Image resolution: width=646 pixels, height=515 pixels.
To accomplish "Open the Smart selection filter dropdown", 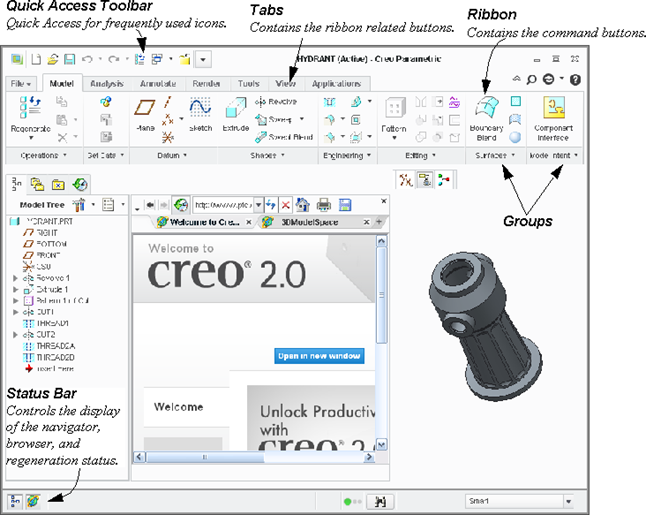I will coord(569,501).
